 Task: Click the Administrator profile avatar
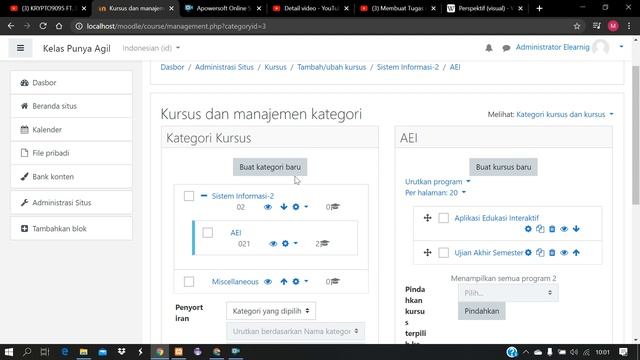[x=600, y=48]
